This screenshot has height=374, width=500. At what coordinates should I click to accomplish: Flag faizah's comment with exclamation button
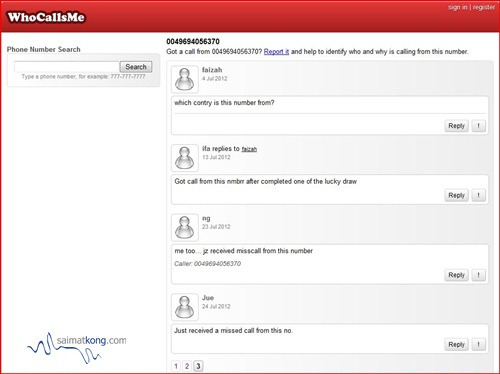pyautogui.click(x=479, y=126)
